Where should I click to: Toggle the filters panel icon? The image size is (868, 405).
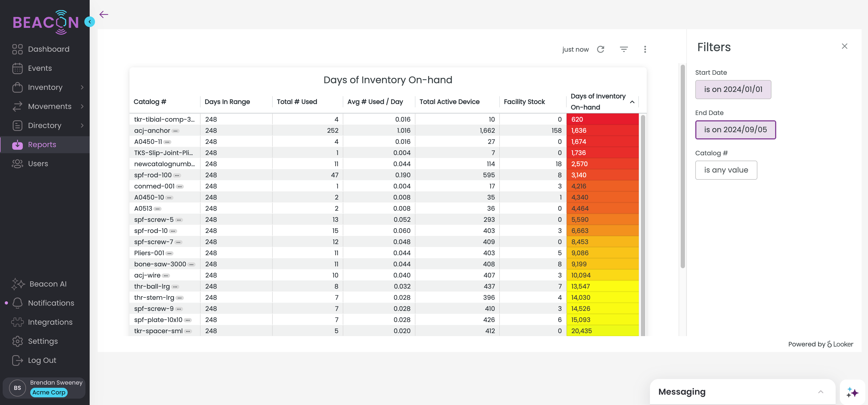point(624,50)
